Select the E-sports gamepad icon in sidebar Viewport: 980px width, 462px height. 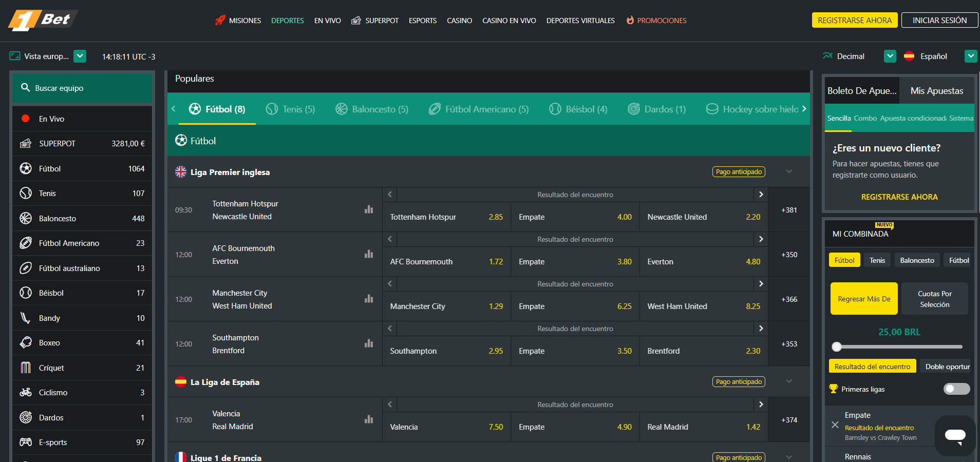pos(26,442)
